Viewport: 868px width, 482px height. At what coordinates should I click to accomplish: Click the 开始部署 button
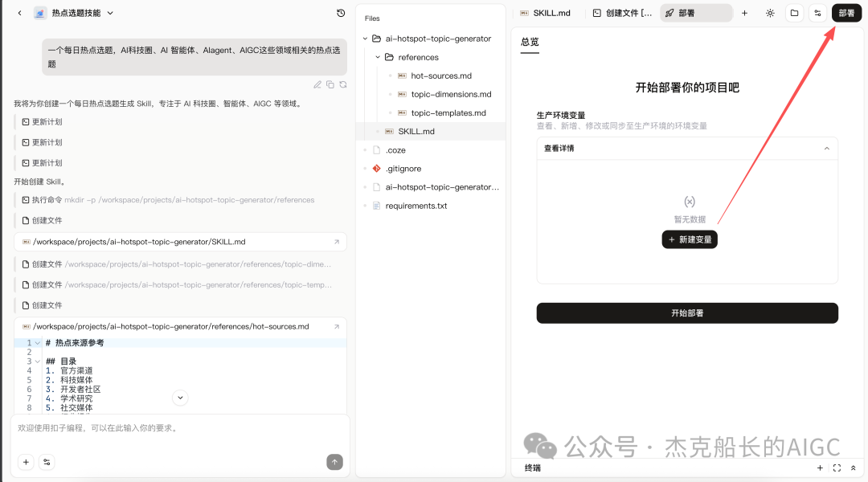(687, 313)
